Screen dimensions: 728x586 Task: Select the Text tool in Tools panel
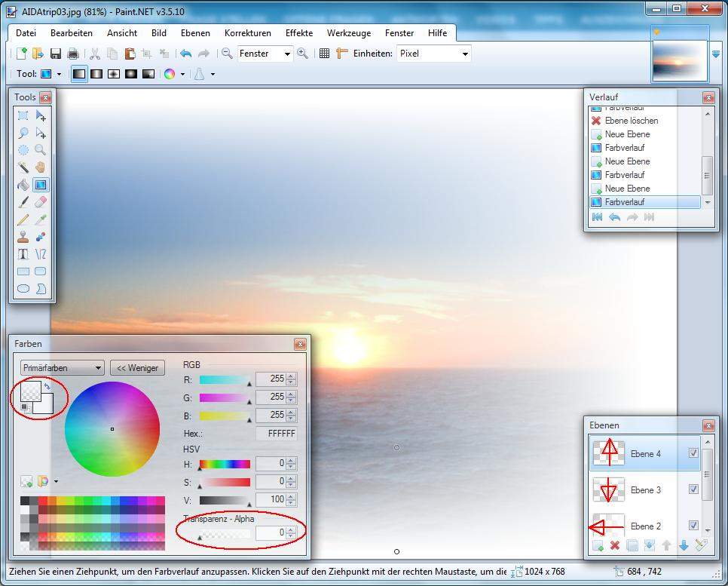pos(23,254)
